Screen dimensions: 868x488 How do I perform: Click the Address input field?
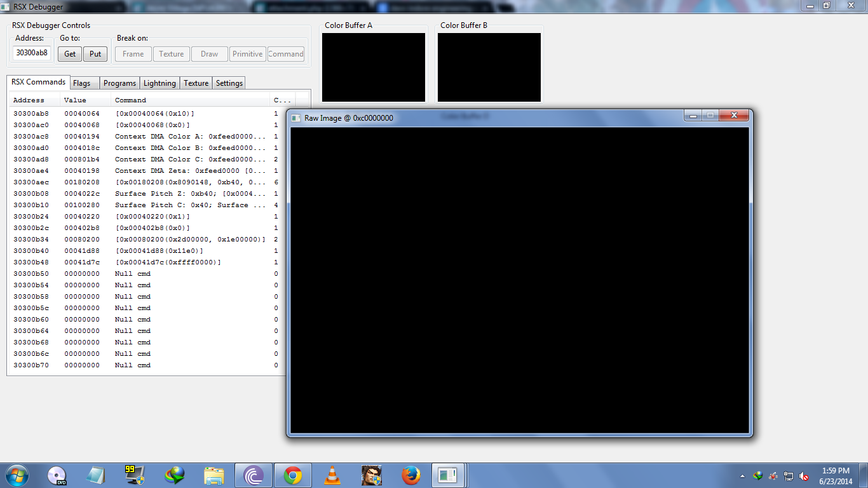(32, 53)
